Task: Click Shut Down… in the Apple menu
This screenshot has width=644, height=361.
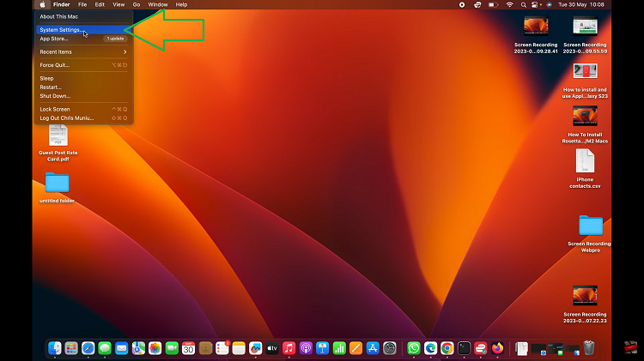Action: pyautogui.click(x=54, y=96)
